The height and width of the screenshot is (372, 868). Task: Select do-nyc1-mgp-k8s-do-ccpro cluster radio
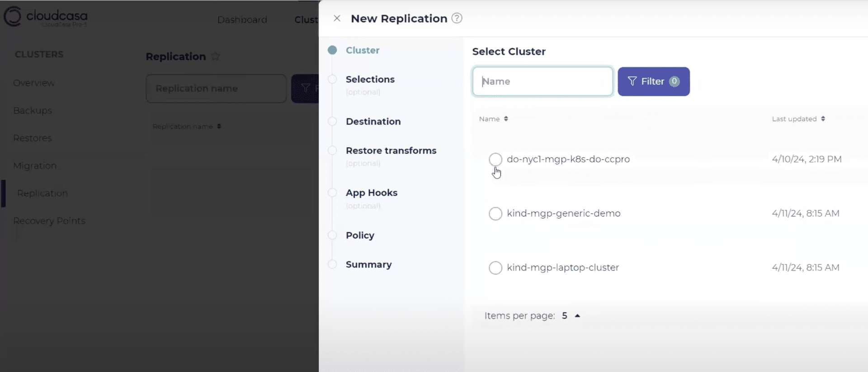point(495,159)
